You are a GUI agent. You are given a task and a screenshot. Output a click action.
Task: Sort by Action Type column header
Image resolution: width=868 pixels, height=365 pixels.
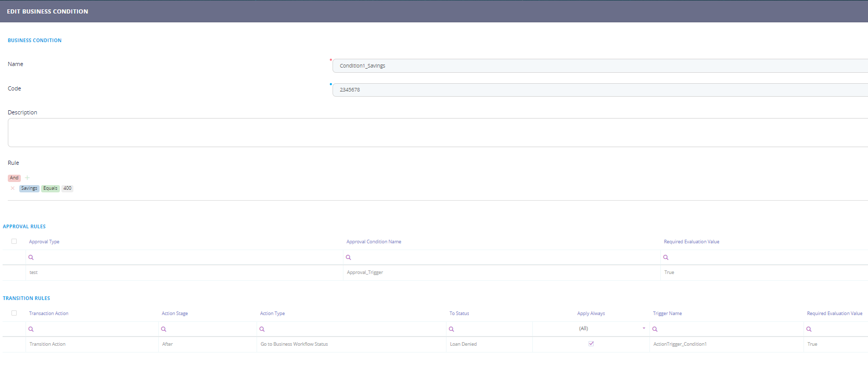point(272,314)
